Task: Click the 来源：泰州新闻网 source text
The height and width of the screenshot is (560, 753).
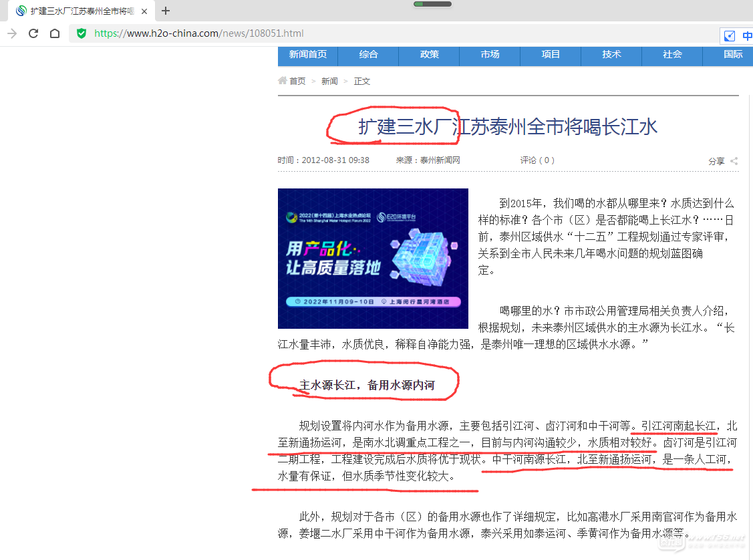Action: click(x=428, y=160)
